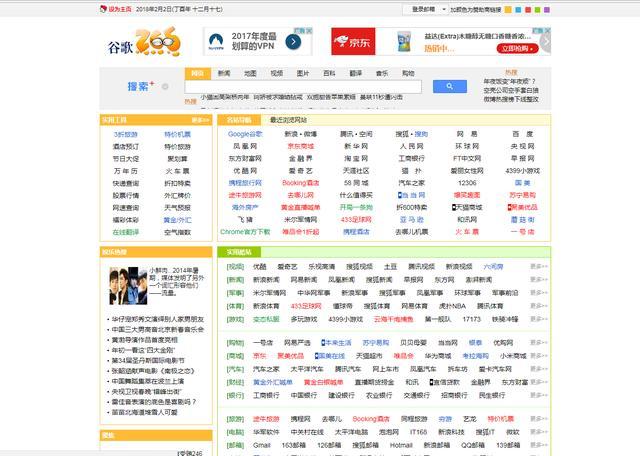Screen dimensions: 640x456
Task: Click the celebrity photo in the entertainment panel
Action: point(128,286)
